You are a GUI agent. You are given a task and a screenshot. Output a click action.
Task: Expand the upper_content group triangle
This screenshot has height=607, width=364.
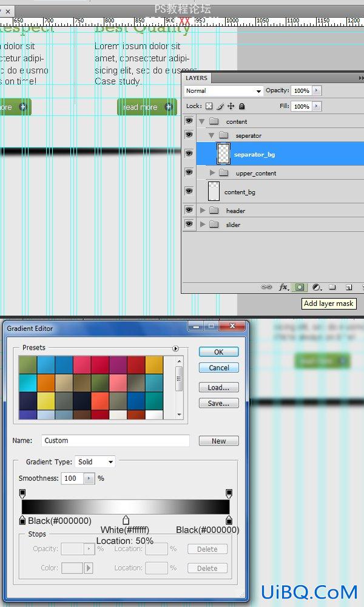pyautogui.click(x=212, y=172)
